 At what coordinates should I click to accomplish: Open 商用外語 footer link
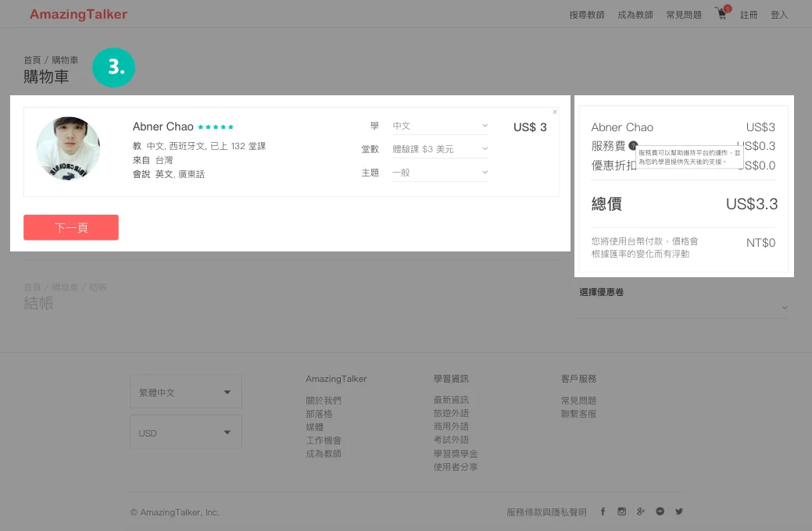click(451, 426)
